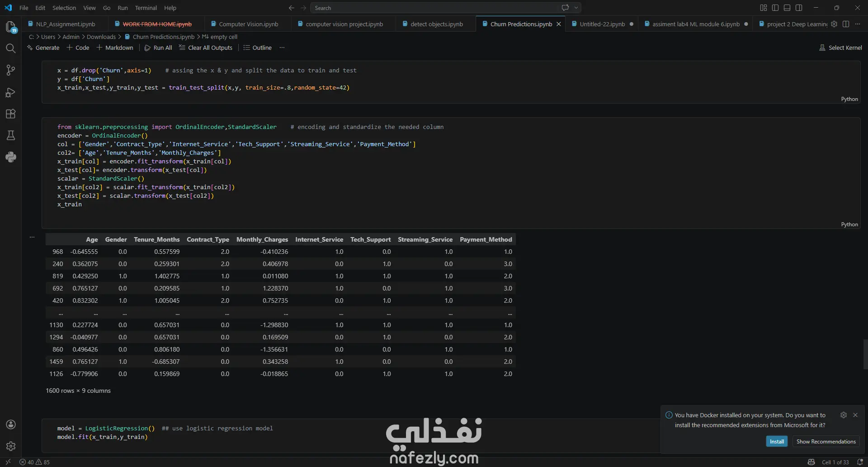868x467 pixels.
Task: Click the Customize Layout icon
Action: (x=764, y=8)
